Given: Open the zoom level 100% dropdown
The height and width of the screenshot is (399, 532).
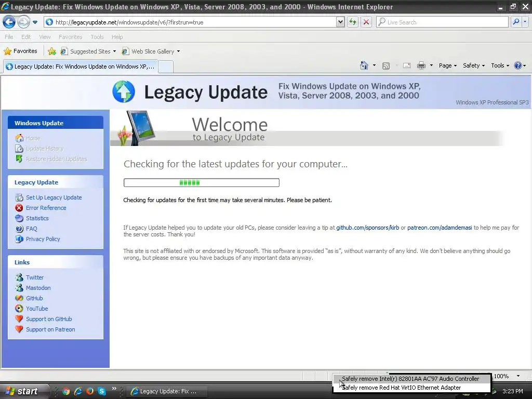Looking at the screenshot, I should [518, 376].
